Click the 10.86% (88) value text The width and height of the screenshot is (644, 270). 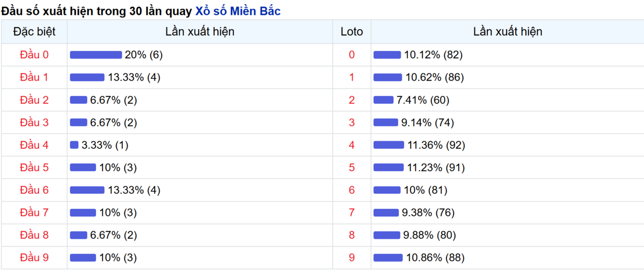[x=435, y=258]
